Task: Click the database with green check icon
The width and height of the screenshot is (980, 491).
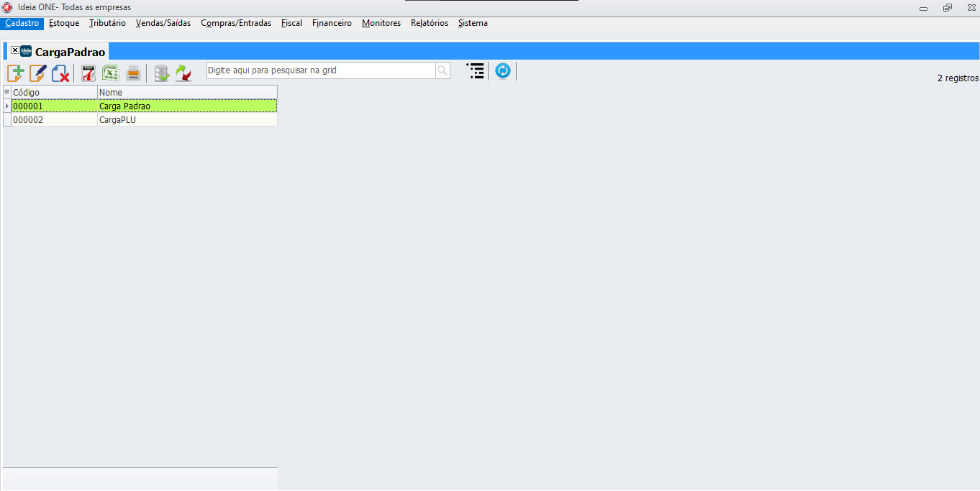Action: point(162,73)
